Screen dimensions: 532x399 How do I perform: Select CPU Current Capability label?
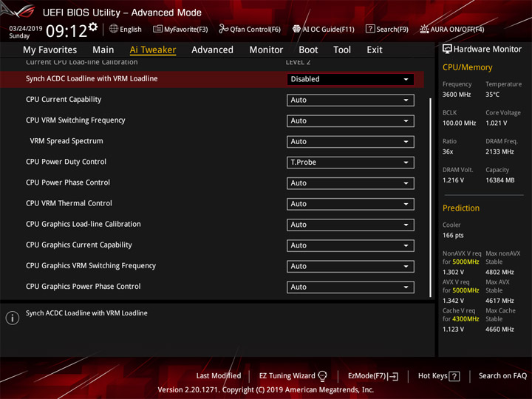[64, 100]
